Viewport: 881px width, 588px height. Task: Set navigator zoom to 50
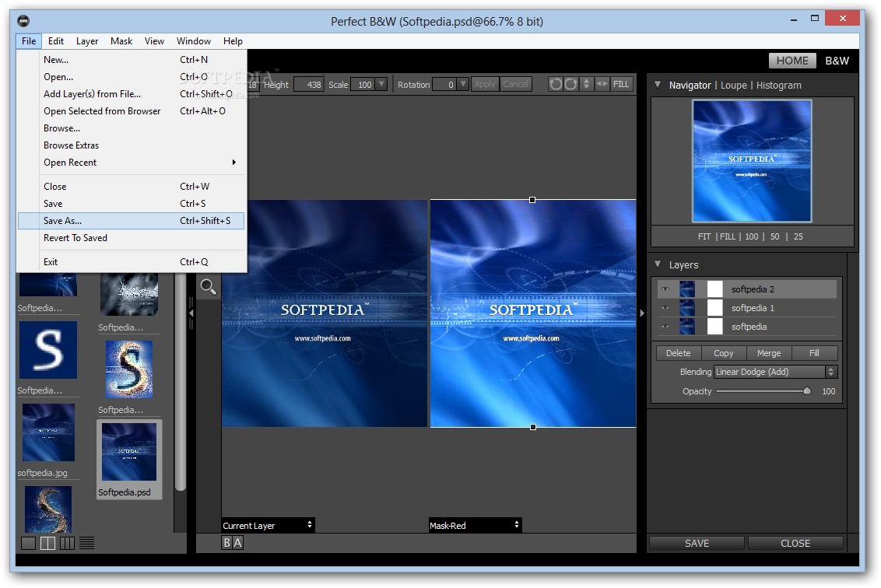(775, 236)
